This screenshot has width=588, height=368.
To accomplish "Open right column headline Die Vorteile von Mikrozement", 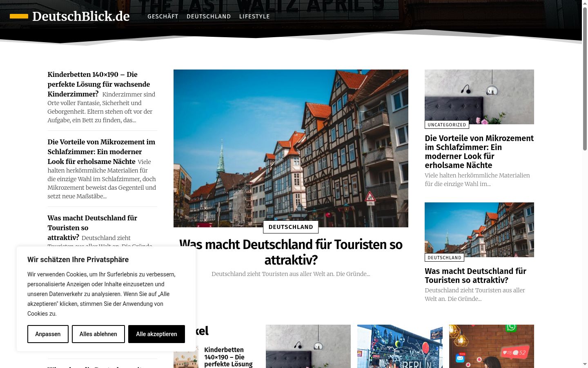I will [479, 152].
